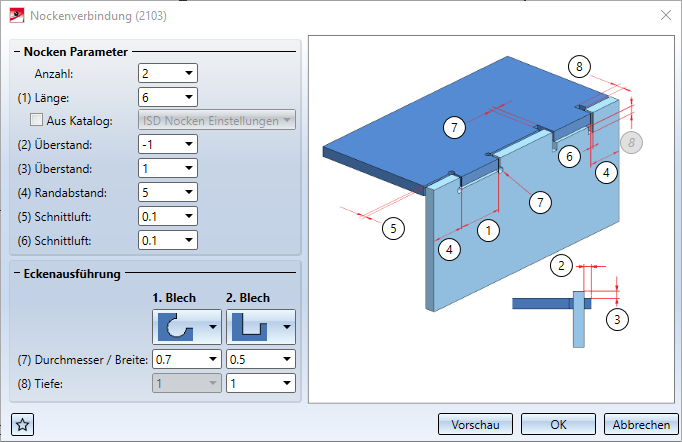The height and width of the screenshot is (442, 682).
Task: Click the Abbrechen button
Action: pos(641,424)
